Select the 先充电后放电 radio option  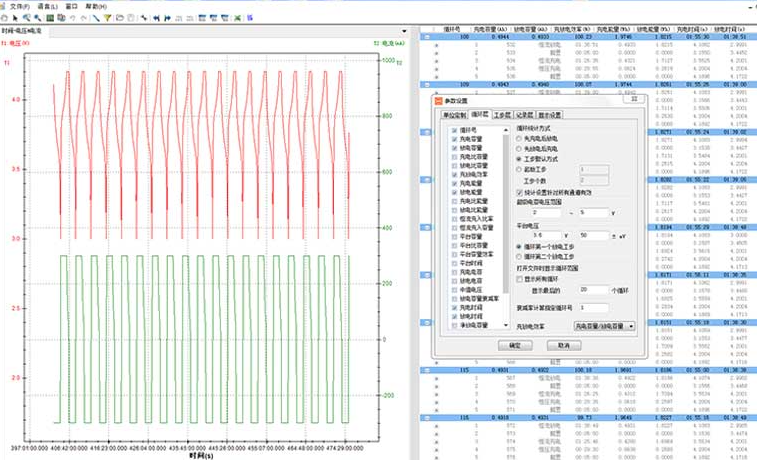[519, 139]
